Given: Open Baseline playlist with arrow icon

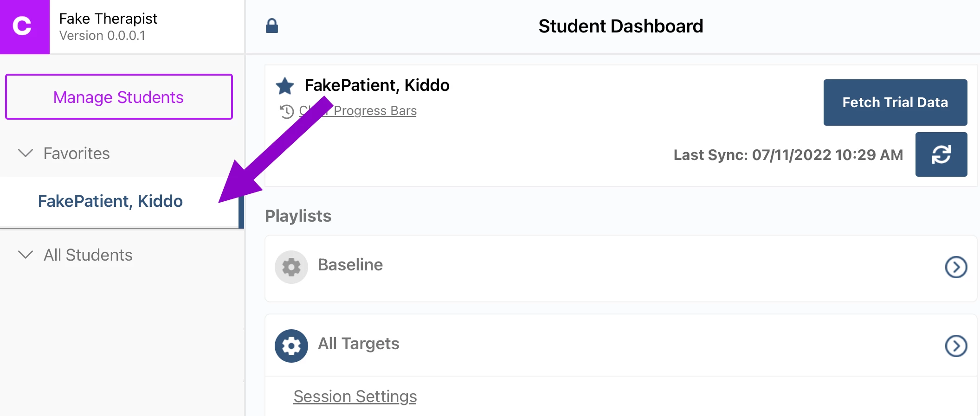Looking at the screenshot, I should point(956,267).
